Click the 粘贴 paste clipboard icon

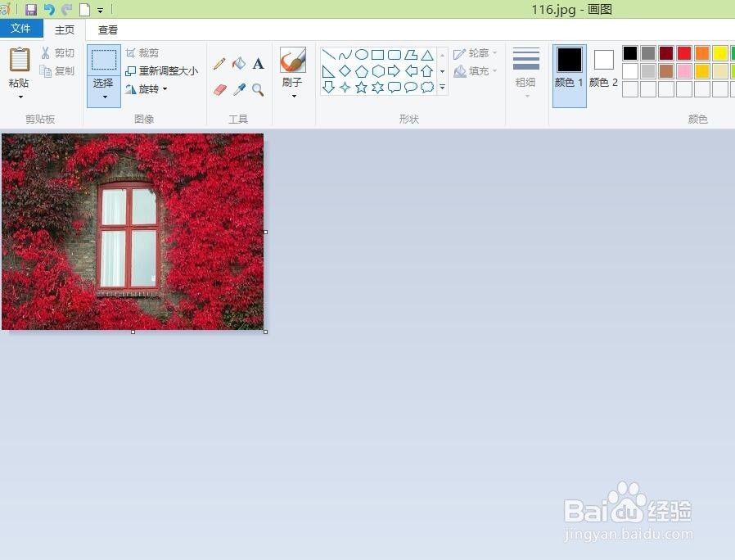tap(19, 59)
